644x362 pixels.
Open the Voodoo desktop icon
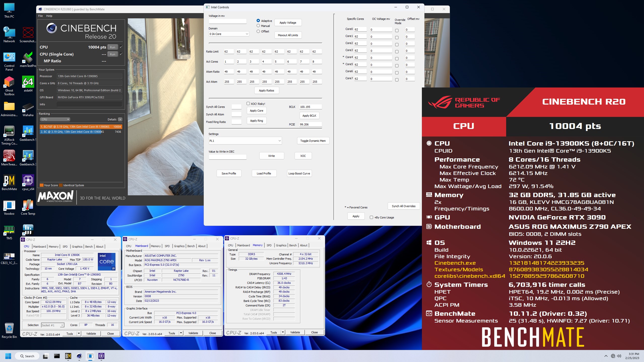pos(9,207)
